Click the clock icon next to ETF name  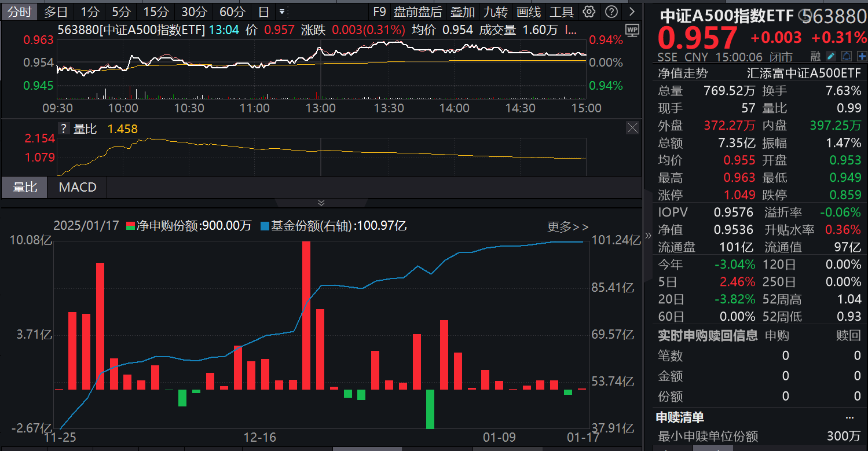[x=804, y=16]
